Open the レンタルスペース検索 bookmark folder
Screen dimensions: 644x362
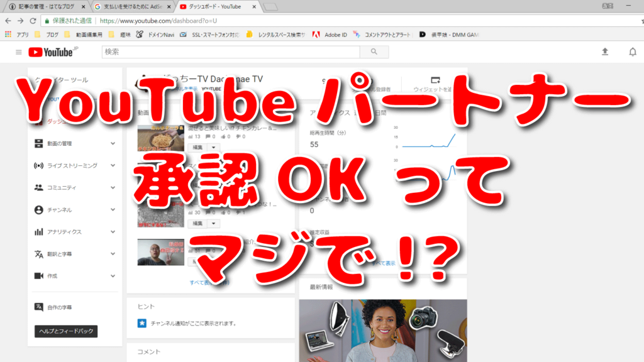[x=275, y=35]
